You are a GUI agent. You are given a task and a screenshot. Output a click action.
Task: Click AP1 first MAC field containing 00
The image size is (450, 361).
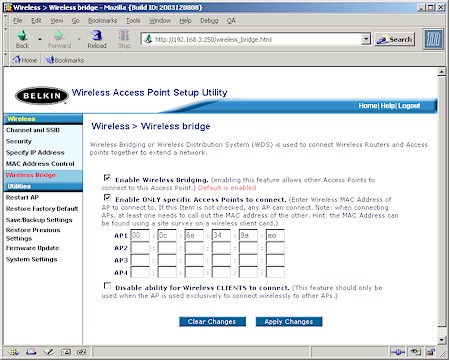(x=140, y=235)
